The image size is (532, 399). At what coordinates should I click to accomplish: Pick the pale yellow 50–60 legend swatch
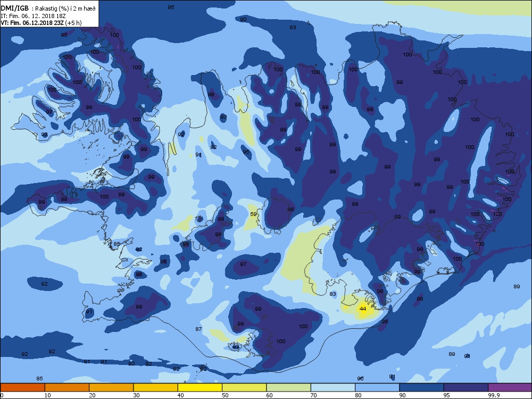click(x=244, y=387)
